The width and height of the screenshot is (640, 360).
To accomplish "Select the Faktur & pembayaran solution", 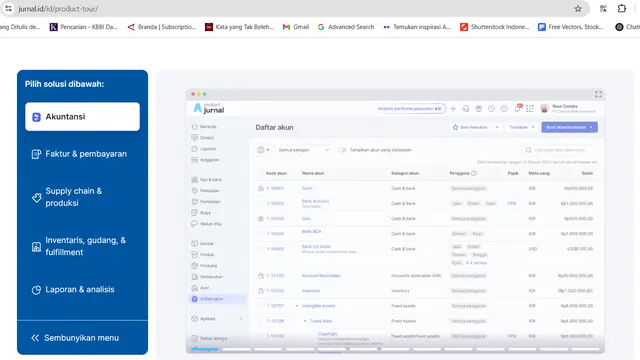I will click(x=82, y=154).
